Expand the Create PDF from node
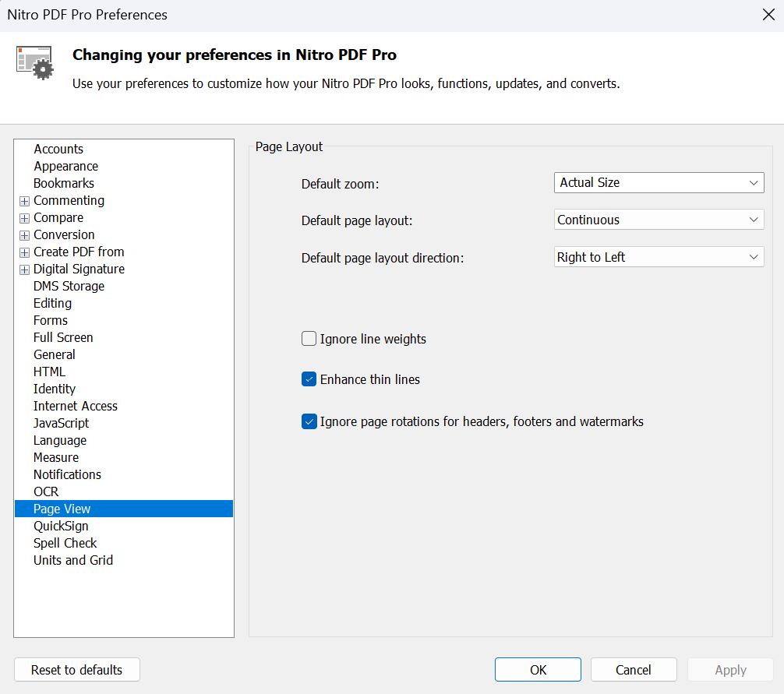This screenshot has width=784, height=694. (x=24, y=252)
